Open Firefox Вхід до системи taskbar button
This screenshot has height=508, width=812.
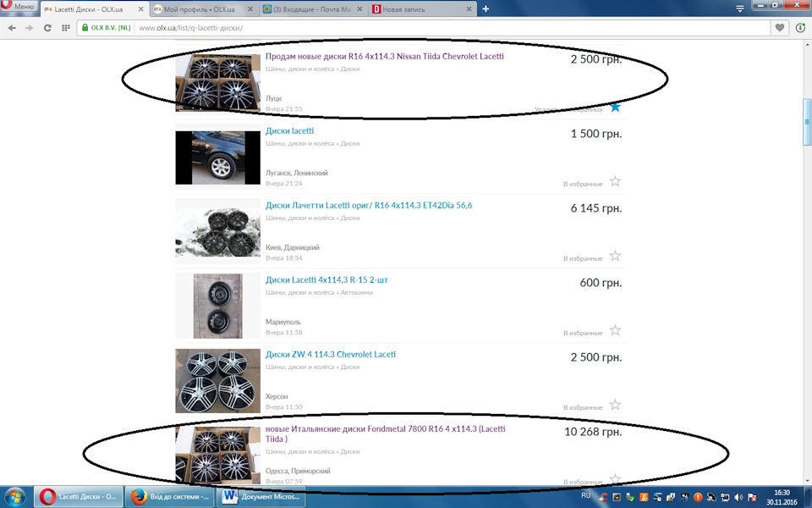(x=171, y=497)
